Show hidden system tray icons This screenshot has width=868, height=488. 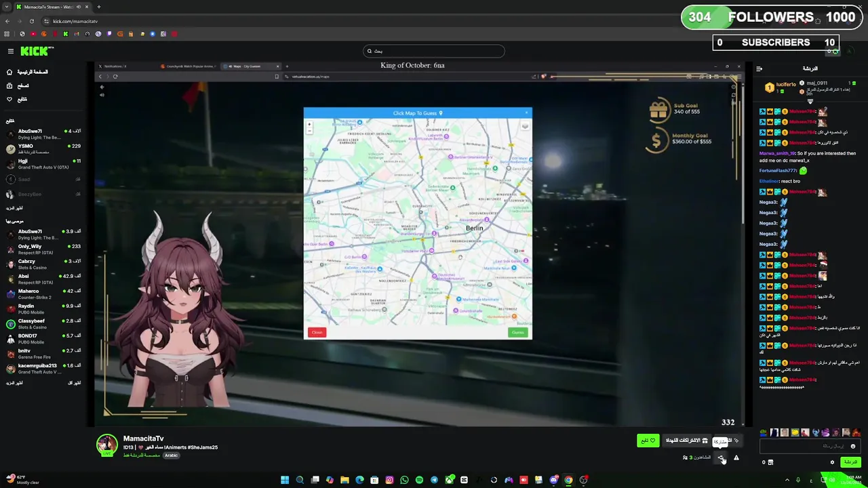pyautogui.click(x=787, y=480)
